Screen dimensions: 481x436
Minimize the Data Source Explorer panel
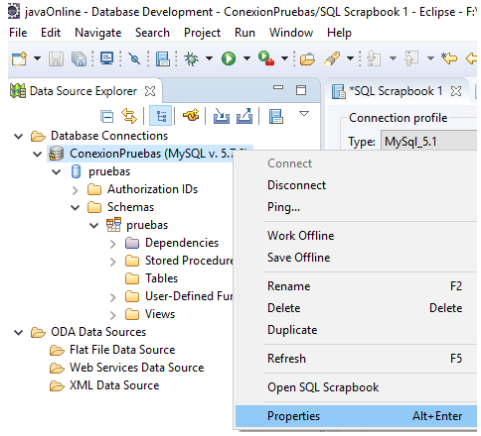pyautogui.click(x=278, y=88)
